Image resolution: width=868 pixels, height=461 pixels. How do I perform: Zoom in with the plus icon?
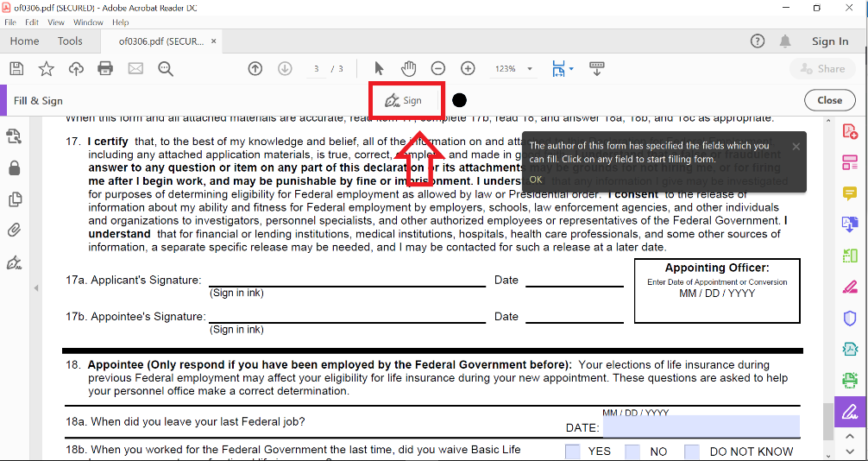coord(468,69)
